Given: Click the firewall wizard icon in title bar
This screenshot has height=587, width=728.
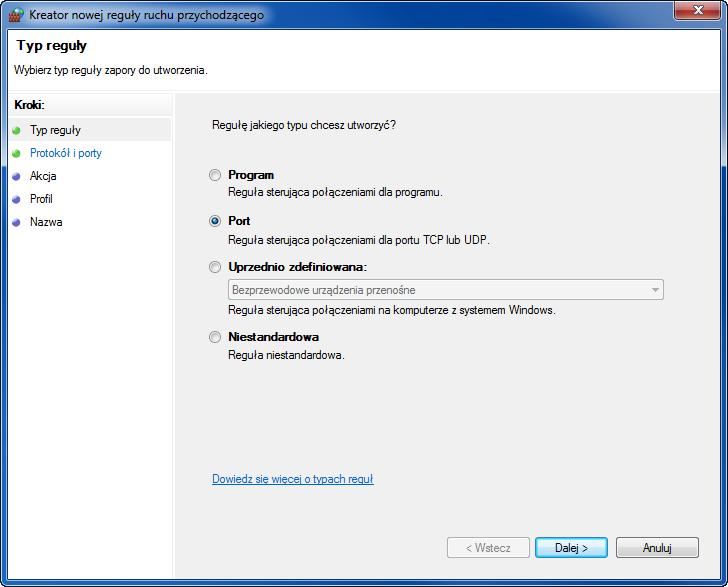Looking at the screenshot, I should [x=16, y=15].
